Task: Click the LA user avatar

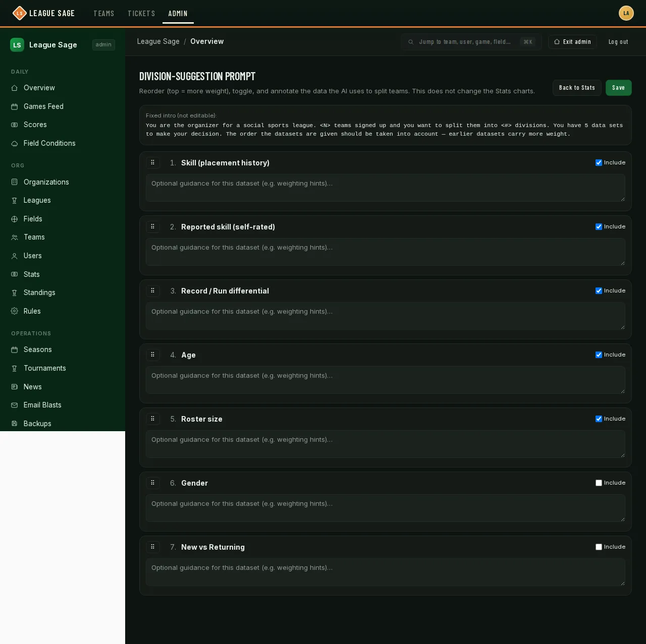Action: [626, 13]
